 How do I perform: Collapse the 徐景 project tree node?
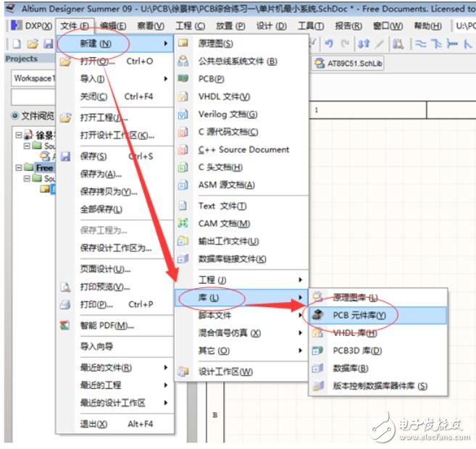coord(19,135)
